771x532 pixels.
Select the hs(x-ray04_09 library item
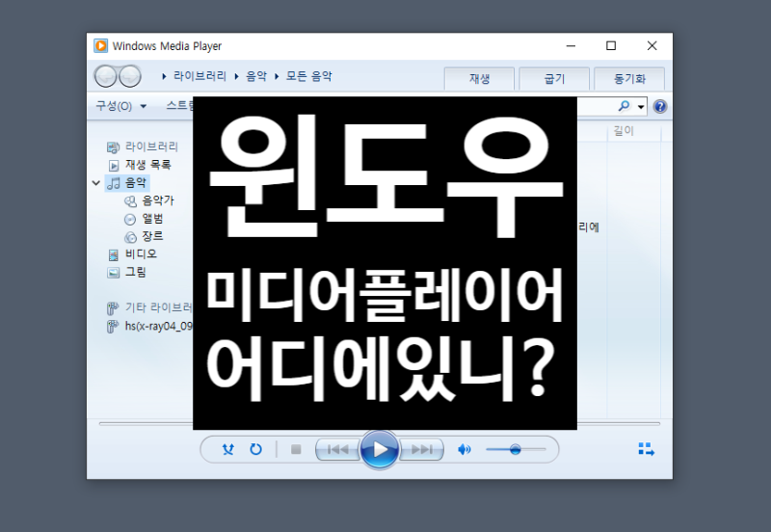pos(150,326)
